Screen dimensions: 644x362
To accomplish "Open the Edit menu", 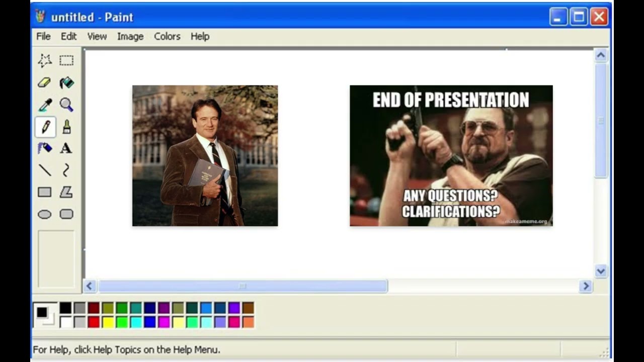I will coord(69,36).
